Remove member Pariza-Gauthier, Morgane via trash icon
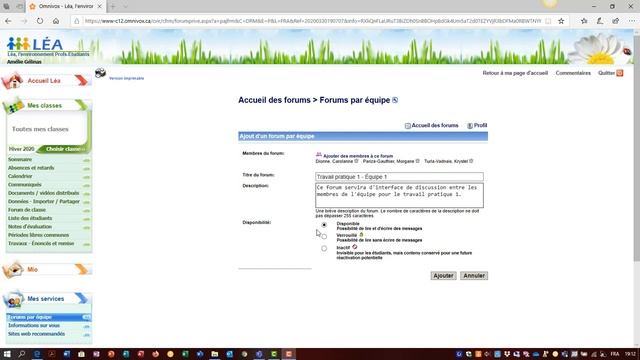Image resolution: width=640 pixels, height=360 pixels. pyautogui.click(x=418, y=161)
